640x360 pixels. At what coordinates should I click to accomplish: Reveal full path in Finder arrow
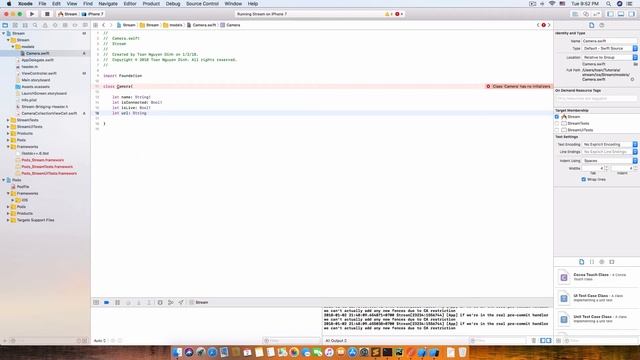click(x=632, y=80)
